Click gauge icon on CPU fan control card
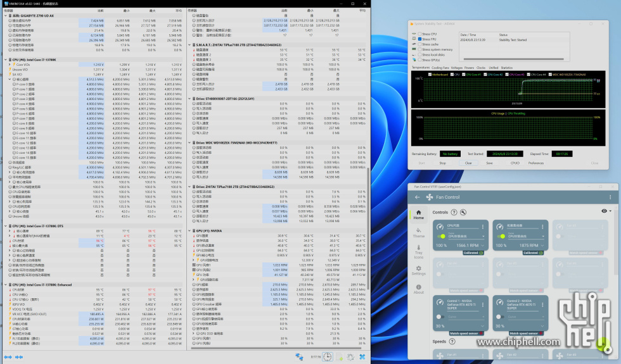621x364 pixels. coord(440,227)
